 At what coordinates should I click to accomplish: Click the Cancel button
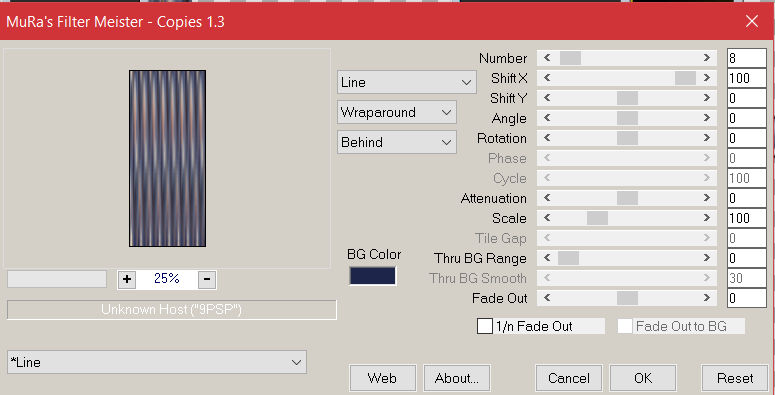pyautogui.click(x=568, y=378)
